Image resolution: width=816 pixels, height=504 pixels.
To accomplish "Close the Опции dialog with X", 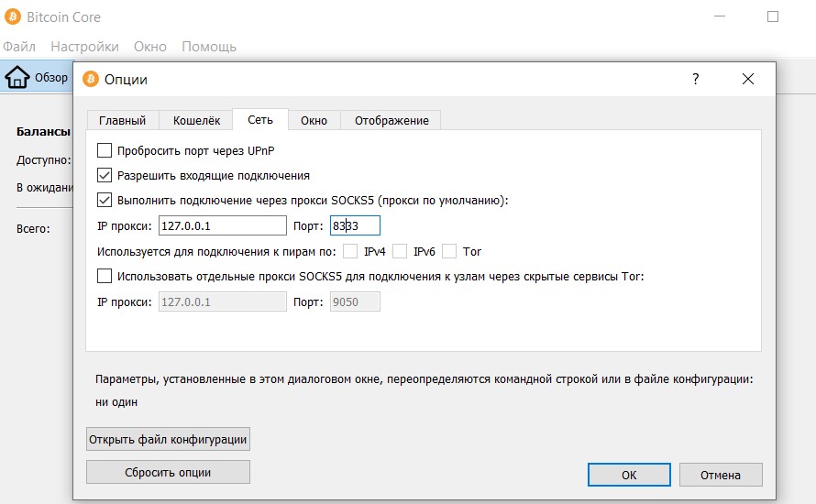I will click(x=748, y=79).
